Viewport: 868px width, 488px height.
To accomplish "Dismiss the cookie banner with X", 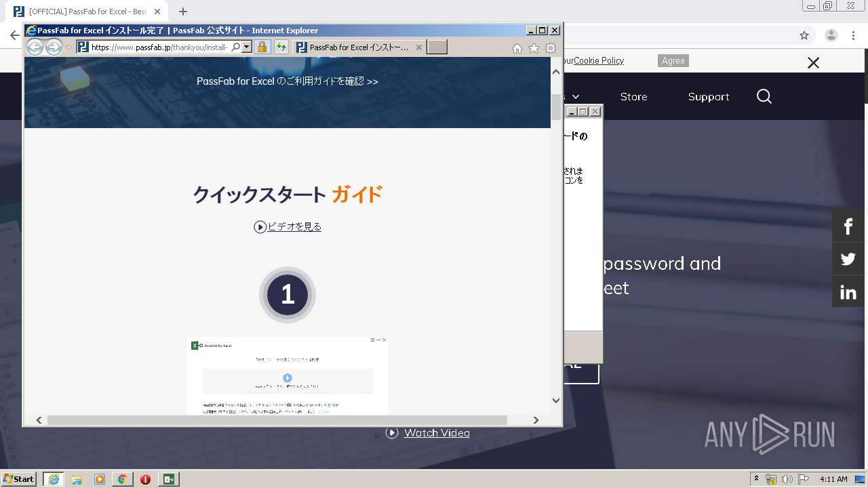I will click(813, 63).
